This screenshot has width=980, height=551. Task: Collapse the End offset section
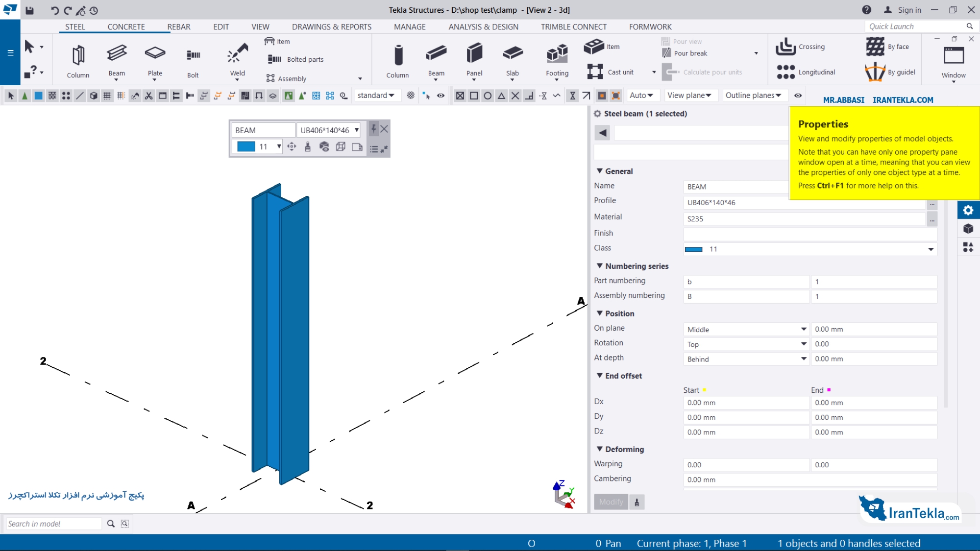pos(600,376)
